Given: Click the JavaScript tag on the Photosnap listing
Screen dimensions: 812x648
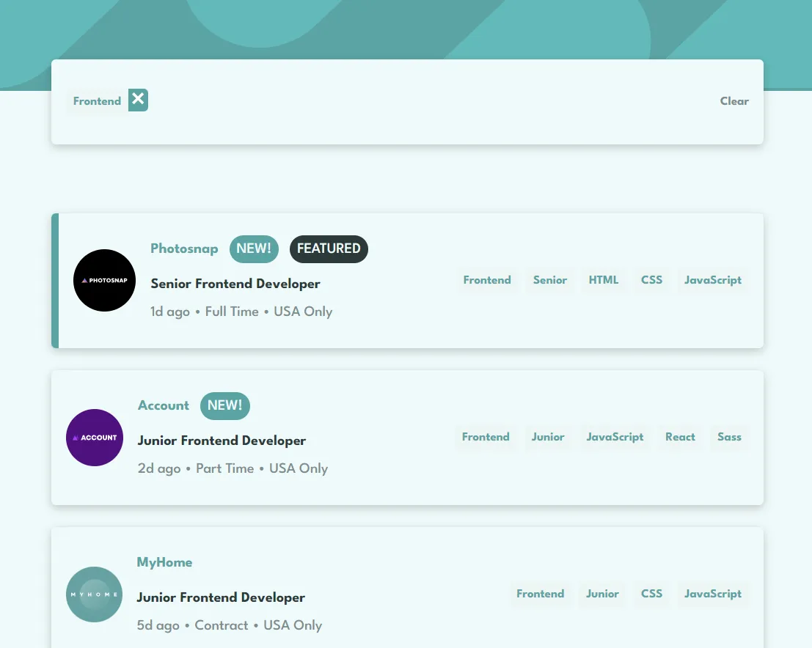Looking at the screenshot, I should pos(712,280).
